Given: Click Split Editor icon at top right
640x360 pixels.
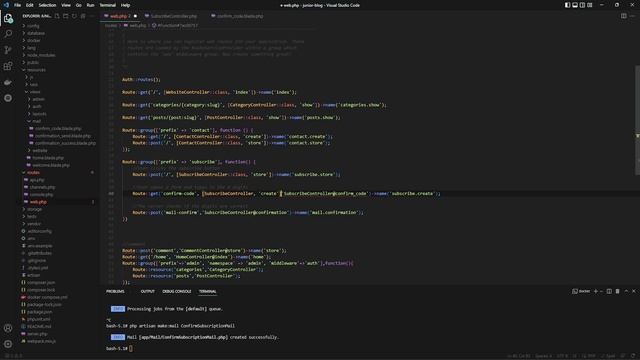Looking at the screenshot, I should pos(624,16).
